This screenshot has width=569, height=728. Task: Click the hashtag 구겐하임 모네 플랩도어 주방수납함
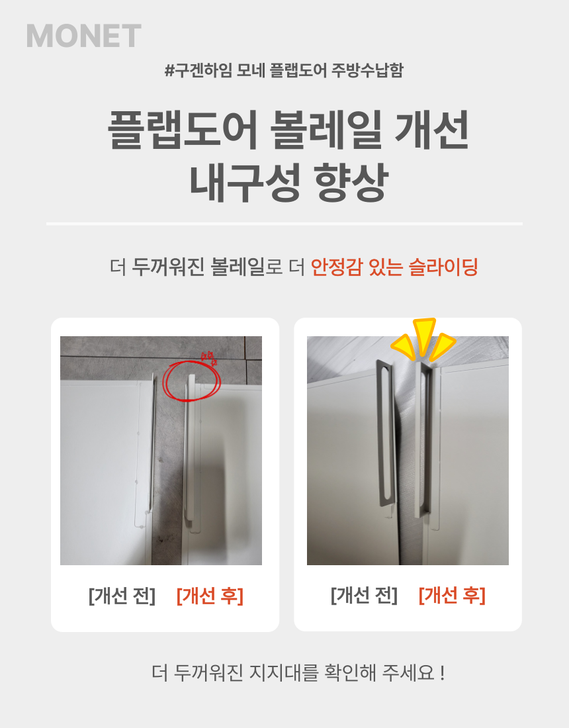point(284,71)
